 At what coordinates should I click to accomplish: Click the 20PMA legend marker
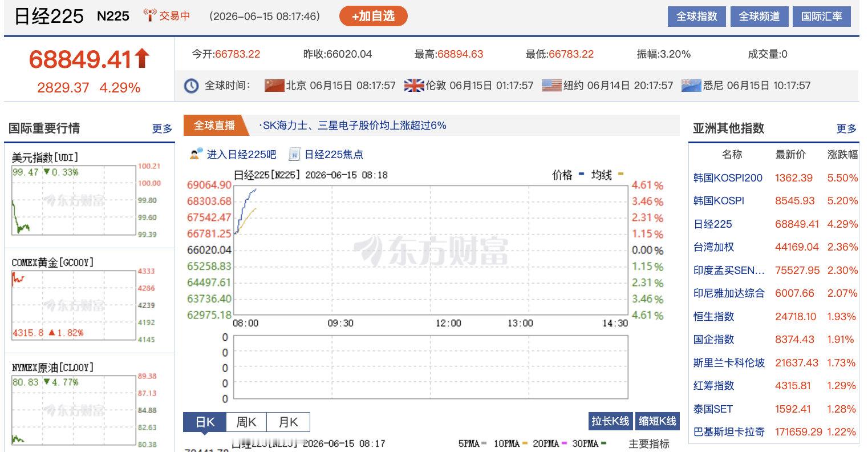click(x=564, y=443)
